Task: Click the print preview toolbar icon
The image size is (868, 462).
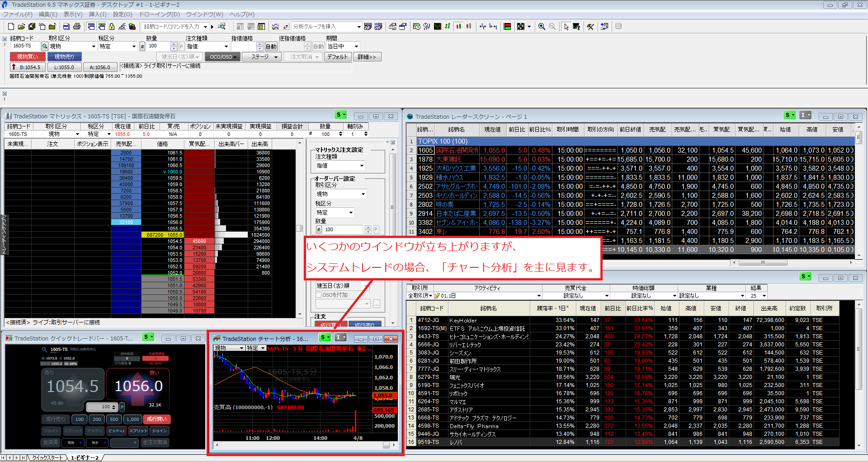Action: [66, 26]
